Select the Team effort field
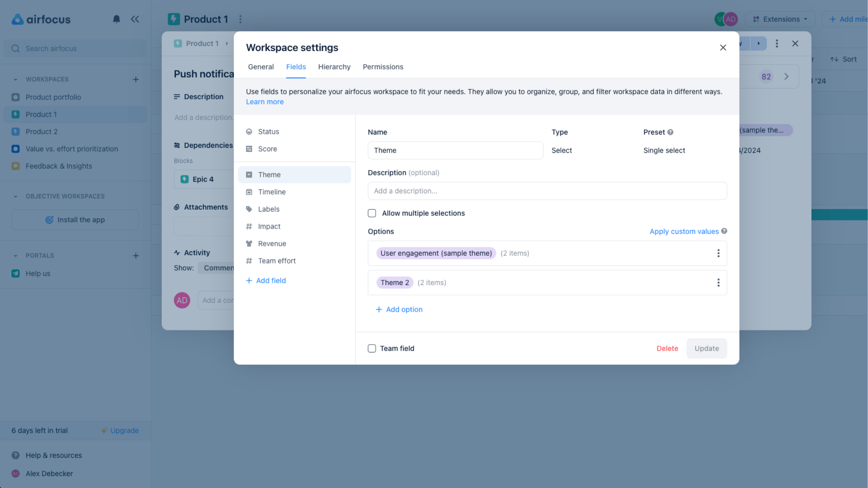868x488 pixels. [294, 260]
